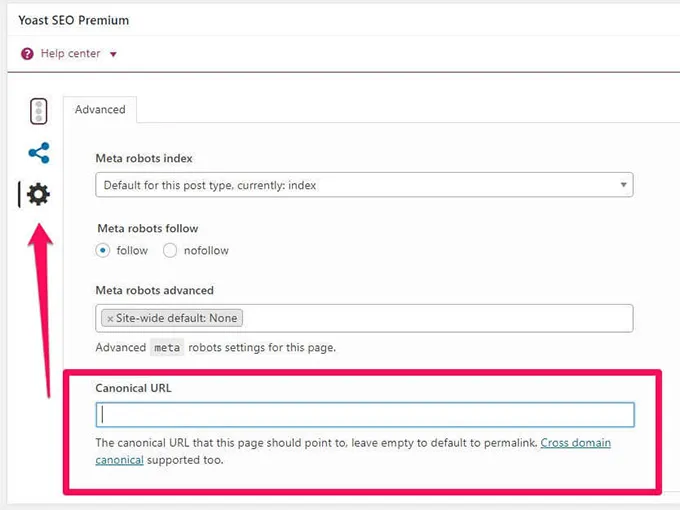This screenshot has height=510, width=680.
Task: Expand the Help center arrow
Action: [113, 54]
